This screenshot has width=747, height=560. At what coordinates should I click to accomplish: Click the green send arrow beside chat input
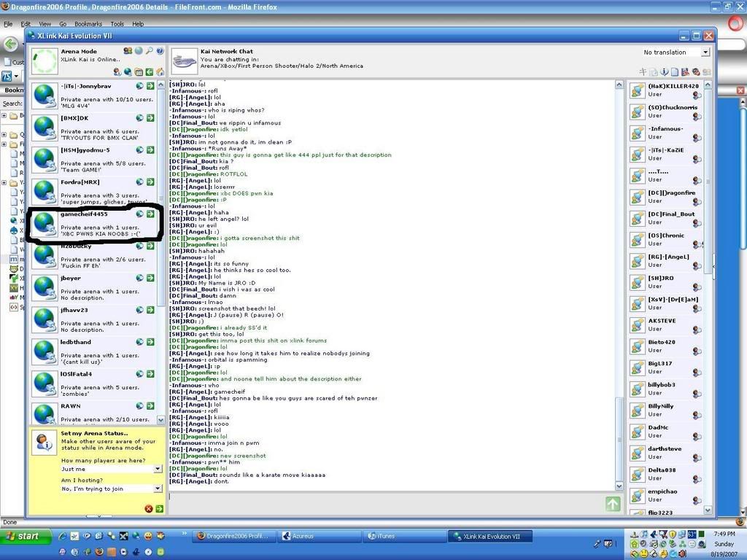613,504
